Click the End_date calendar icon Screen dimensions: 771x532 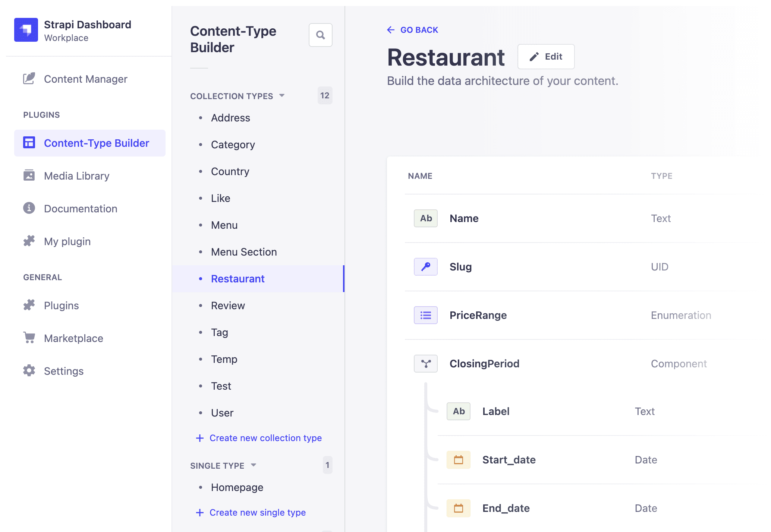pos(458,508)
